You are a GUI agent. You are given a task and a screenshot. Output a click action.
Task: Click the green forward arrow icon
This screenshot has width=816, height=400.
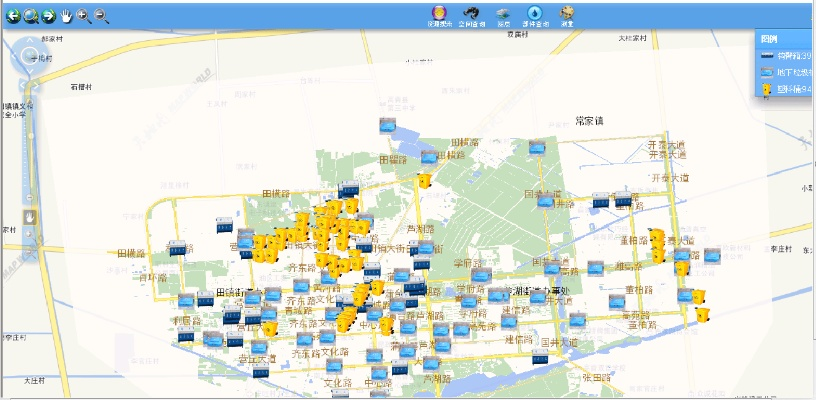click(47, 16)
